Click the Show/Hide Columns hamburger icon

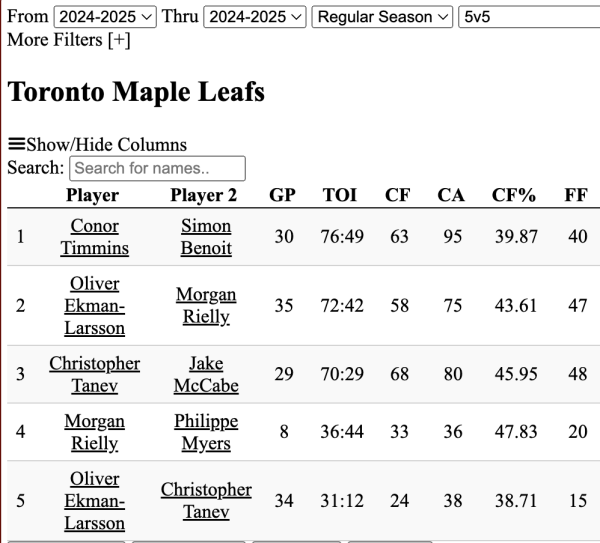point(16,145)
